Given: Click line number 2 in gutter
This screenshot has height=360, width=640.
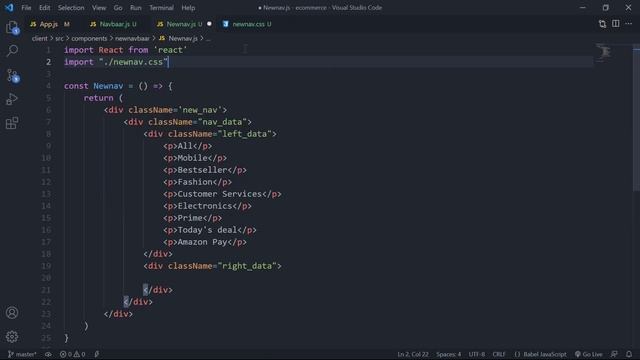Looking at the screenshot, I should 48,62.
